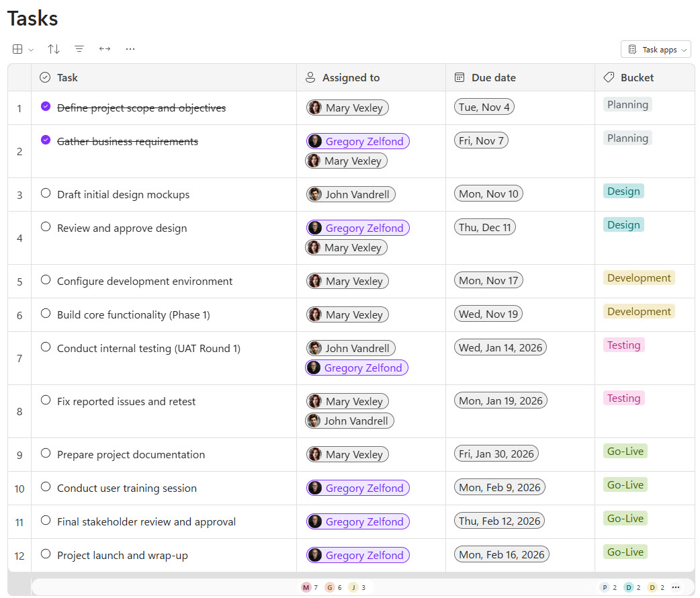
Task: Click the Bucket column header
Action: (636, 77)
